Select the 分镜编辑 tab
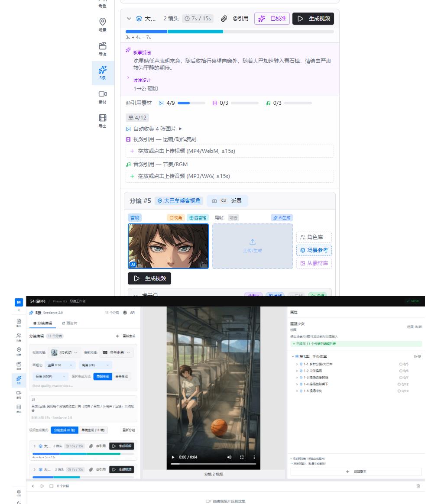 pyautogui.click(x=43, y=323)
